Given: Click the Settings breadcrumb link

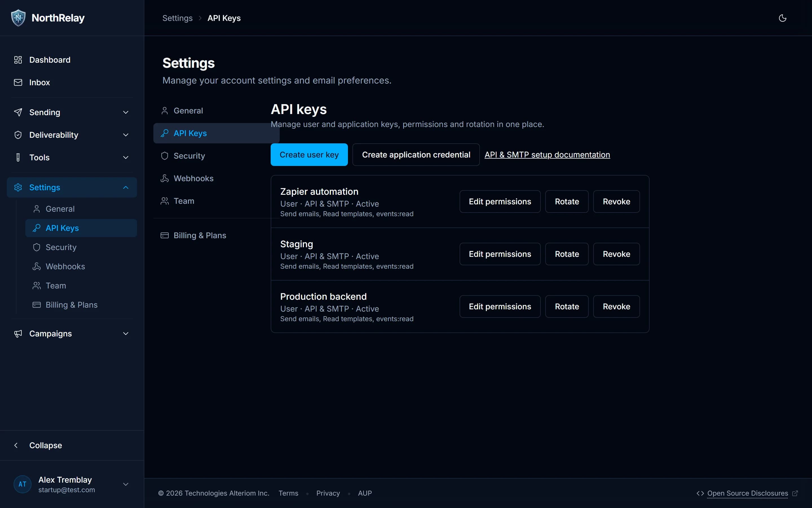Looking at the screenshot, I should pyautogui.click(x=178, y=18).
